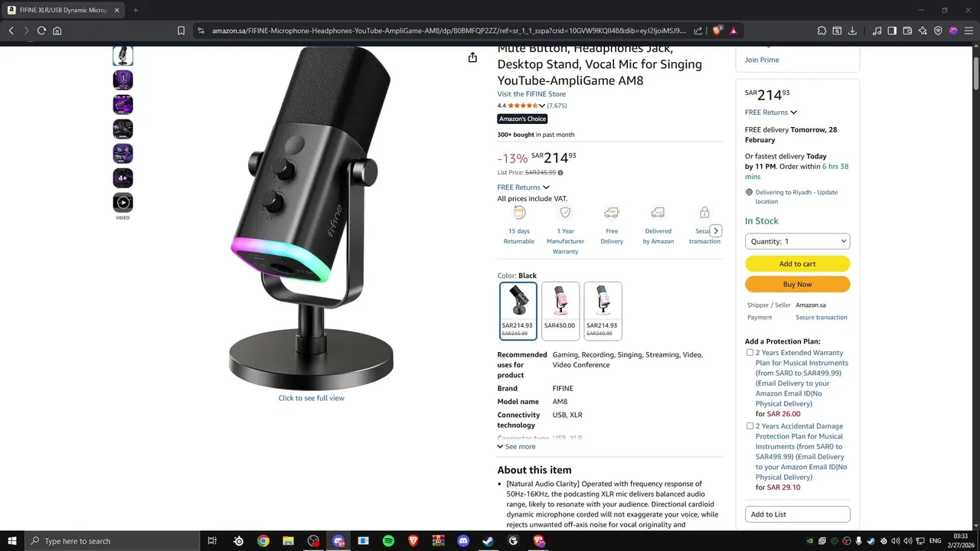Click the Add to cart button
The height and width of the screenshot is (551, 980).
[797, 264]
